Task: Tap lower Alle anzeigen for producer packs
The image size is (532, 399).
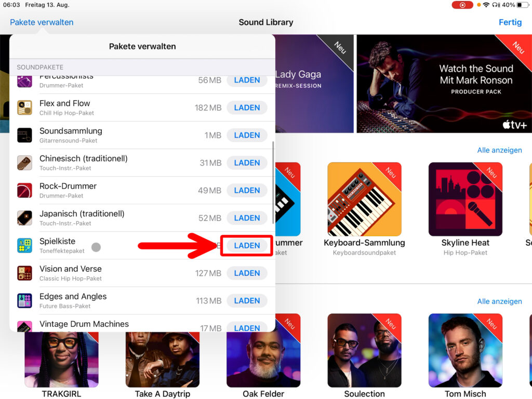Action: (499, 301)
